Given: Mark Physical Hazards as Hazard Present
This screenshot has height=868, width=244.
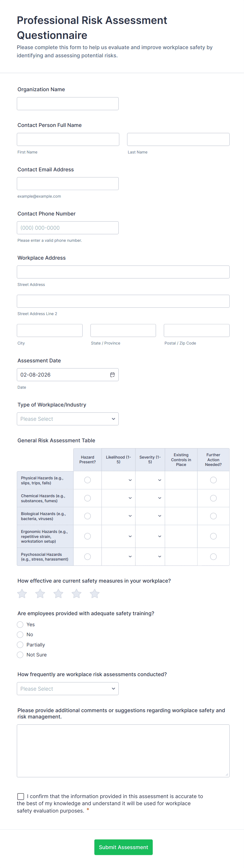Looking at the screenshot, I should 88,480.
